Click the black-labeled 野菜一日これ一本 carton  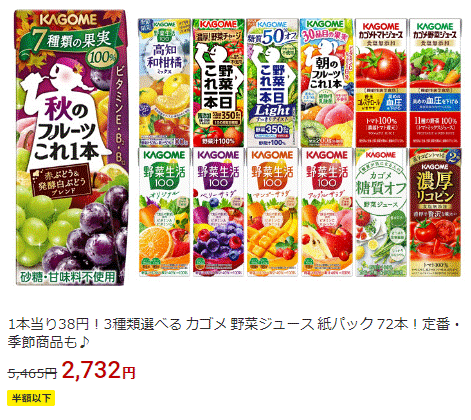click(218, 83)
